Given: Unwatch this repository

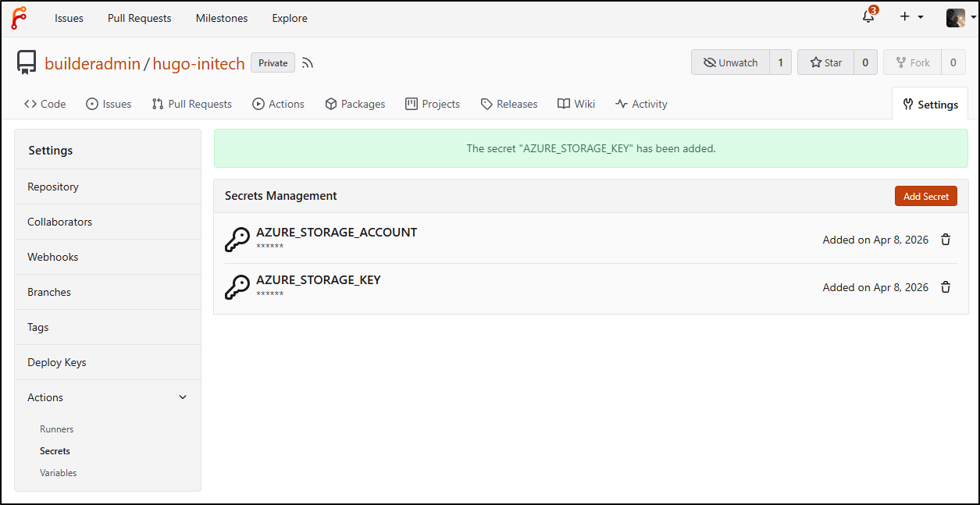Looking at the screenshot, I should 730,62.
